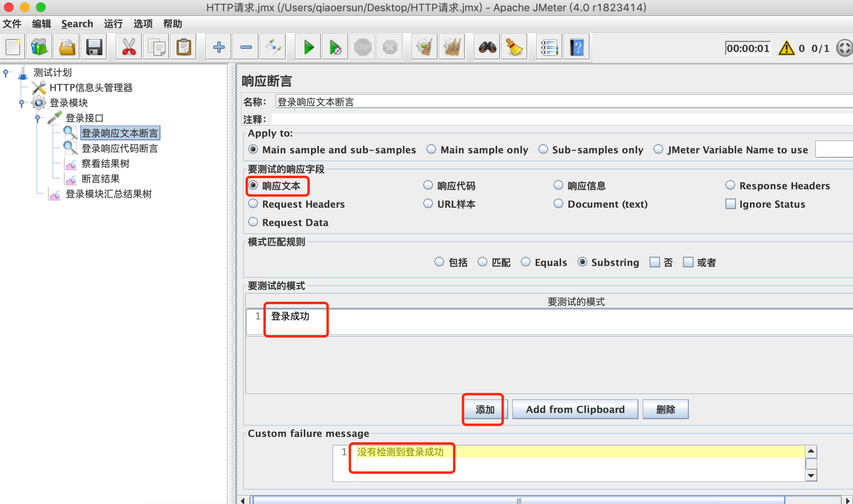Click the Function Helper list icon

(x=549, y=48)
